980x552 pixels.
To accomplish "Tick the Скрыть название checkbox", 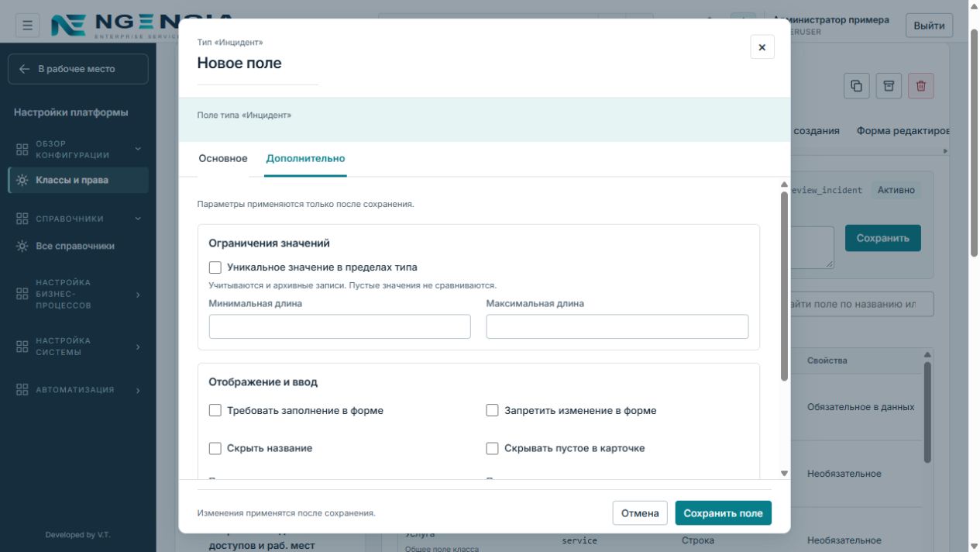I will 215,448.
